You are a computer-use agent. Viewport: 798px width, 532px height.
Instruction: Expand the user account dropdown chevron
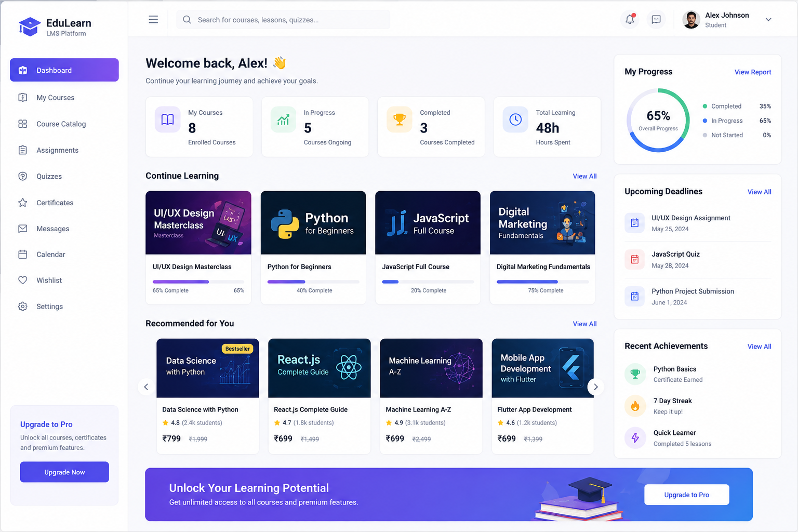pyautogui.click(x=768, y=20)
